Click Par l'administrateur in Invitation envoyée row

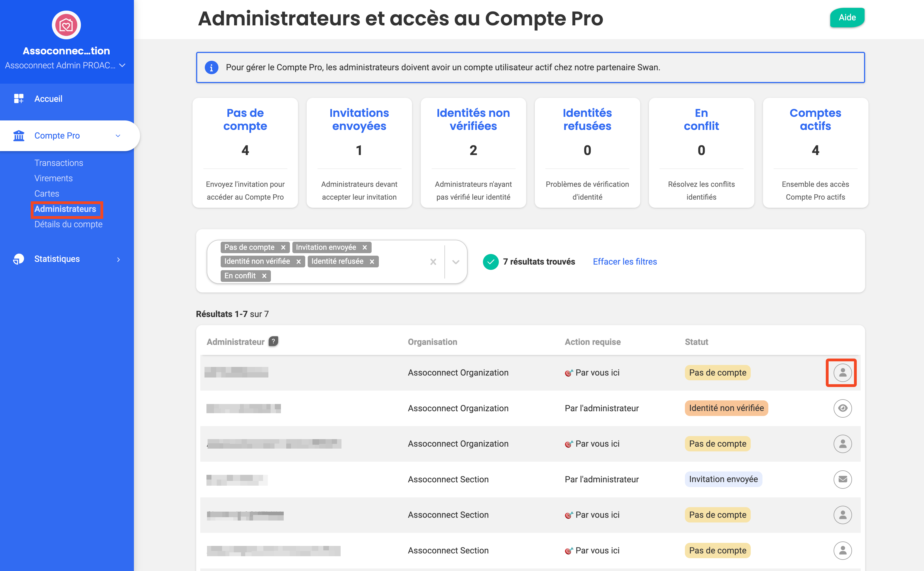pos(602,479)
